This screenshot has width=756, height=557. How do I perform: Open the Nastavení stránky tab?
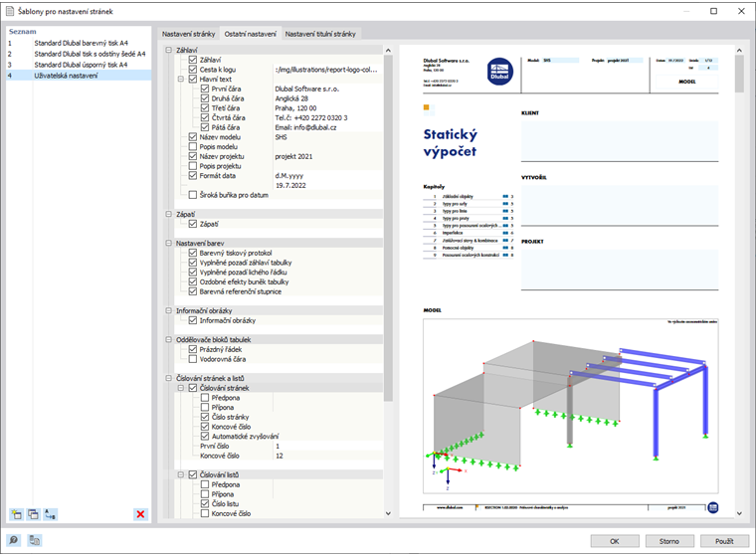(x=189, y=34)
